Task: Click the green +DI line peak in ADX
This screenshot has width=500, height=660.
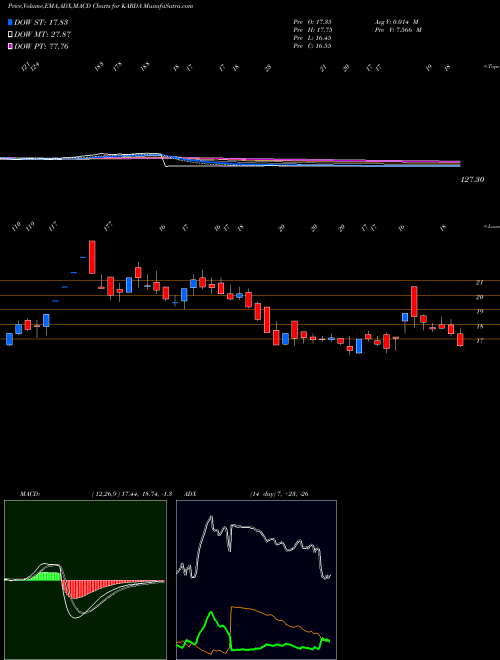Action: [211, 612]
